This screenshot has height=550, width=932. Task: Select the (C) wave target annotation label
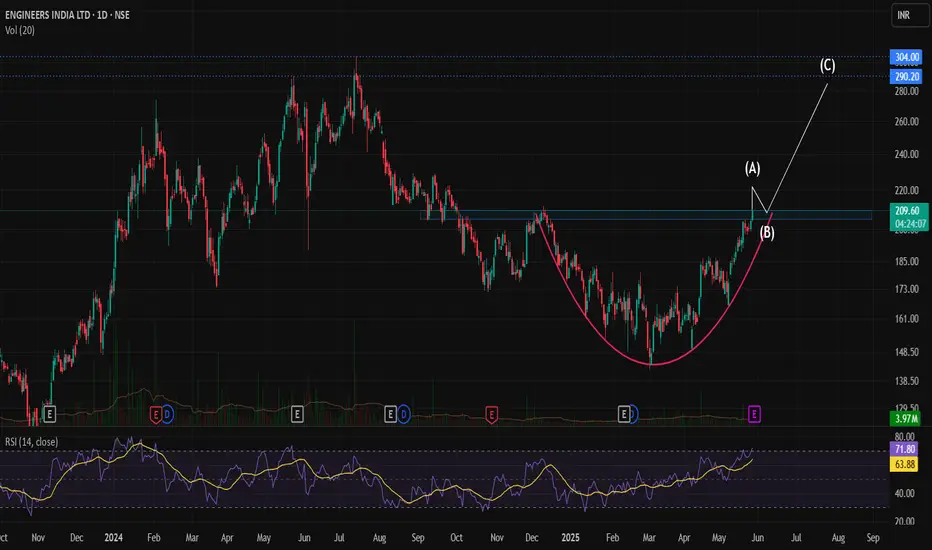click(x=827, y=65)
